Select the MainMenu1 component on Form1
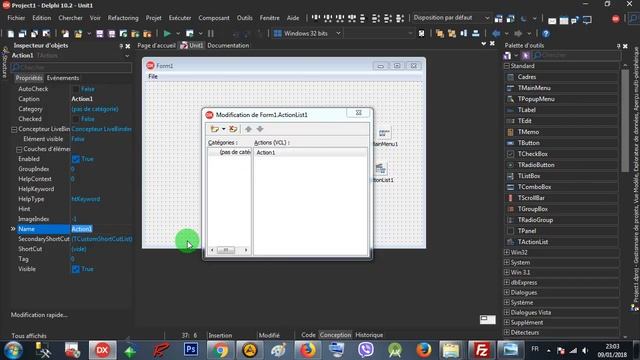Image resolution: width=640 pixels, height=360 pixels. tap(383, 133)
